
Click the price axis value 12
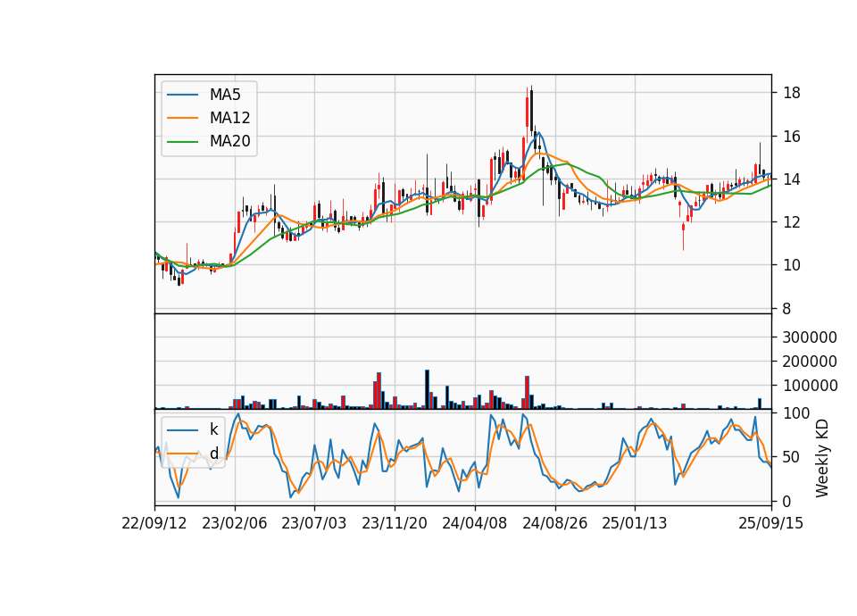[x=792, y=222]
